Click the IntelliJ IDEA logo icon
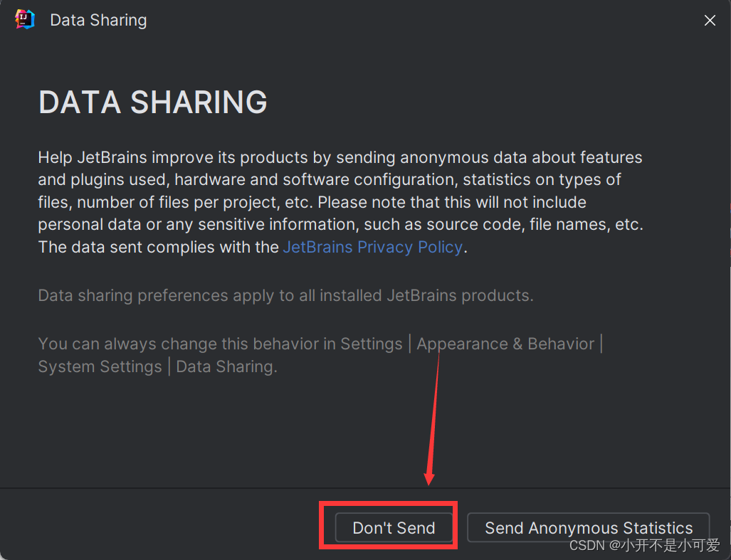731x560 pixels. [25, 19]
